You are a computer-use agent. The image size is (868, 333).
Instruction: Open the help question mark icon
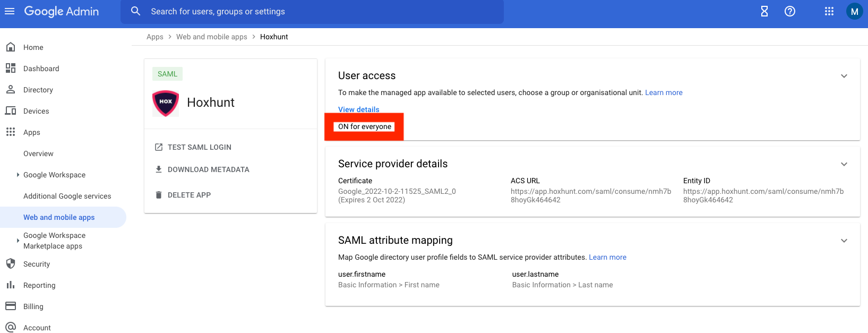point(790,11)
